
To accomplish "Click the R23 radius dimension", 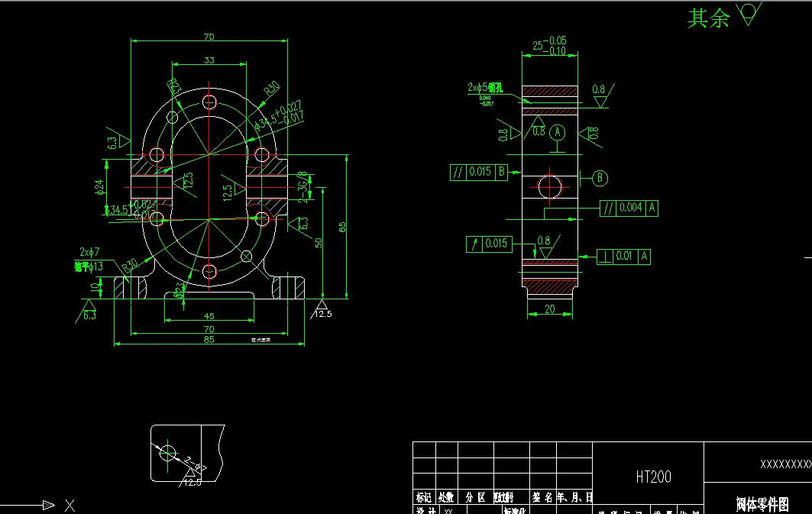I will tap(174, 86).
